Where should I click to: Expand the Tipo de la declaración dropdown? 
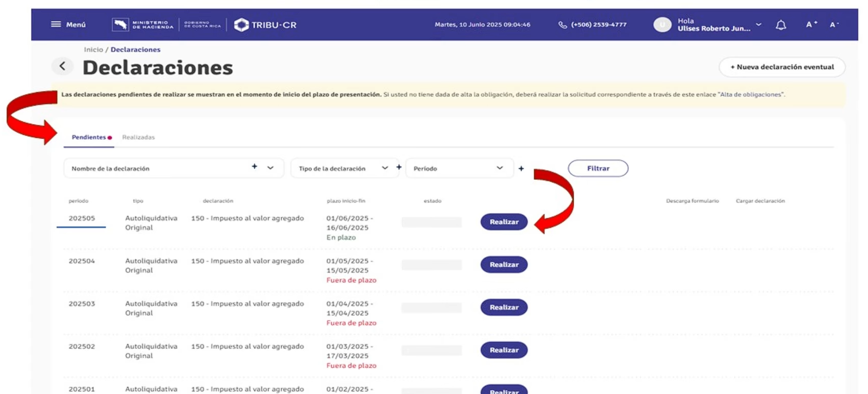coord(385,168)
